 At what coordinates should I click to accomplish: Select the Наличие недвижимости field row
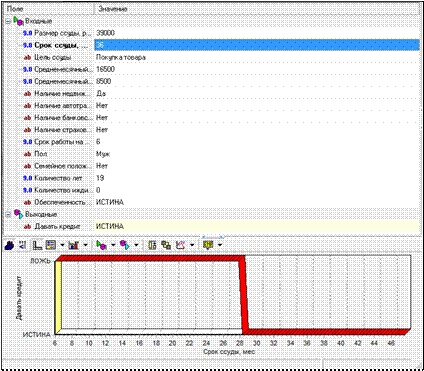[211, 94]
